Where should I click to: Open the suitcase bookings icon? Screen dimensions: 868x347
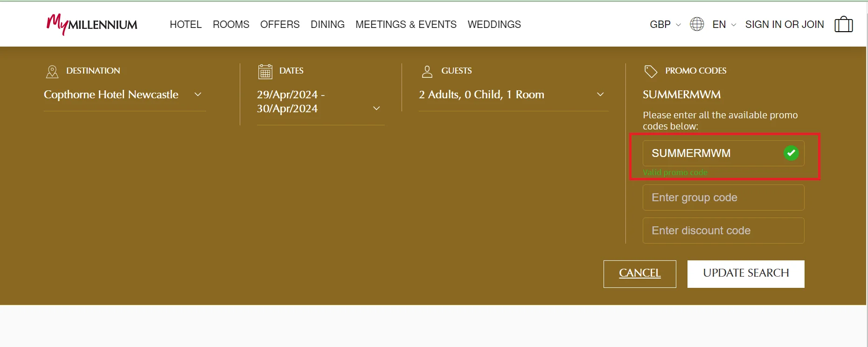(x=843, y=24)
